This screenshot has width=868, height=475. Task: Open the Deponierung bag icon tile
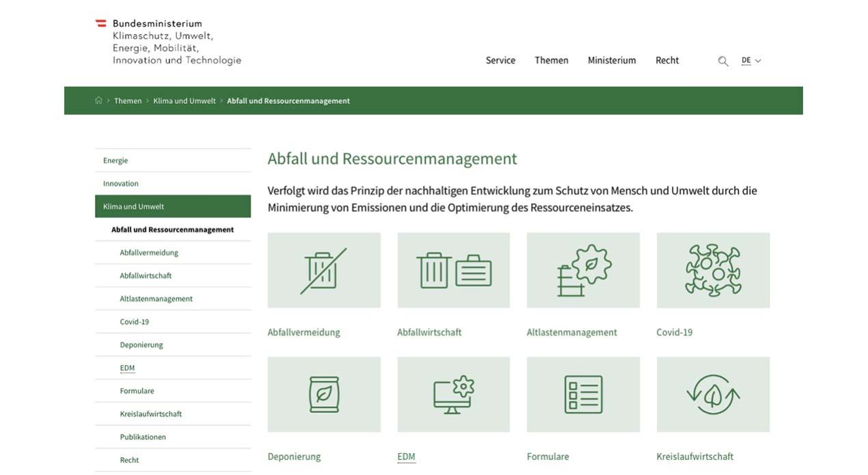324,394
